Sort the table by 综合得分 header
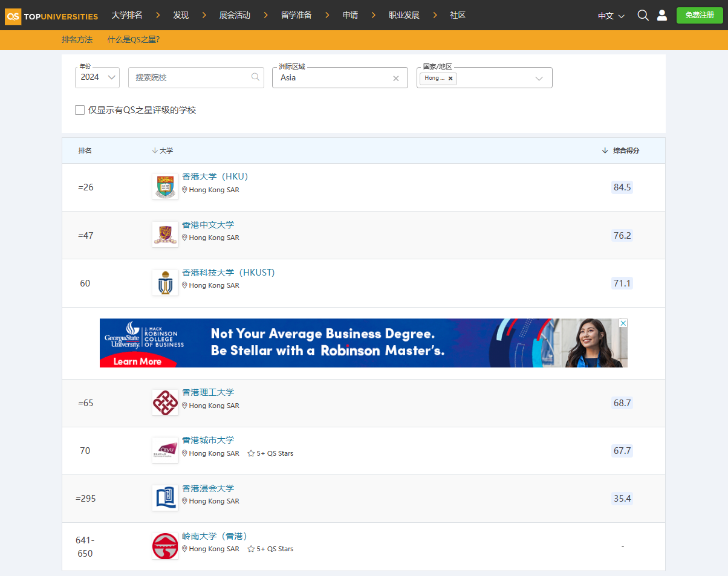This screenshot has height=576, width=728. [626, 150]
